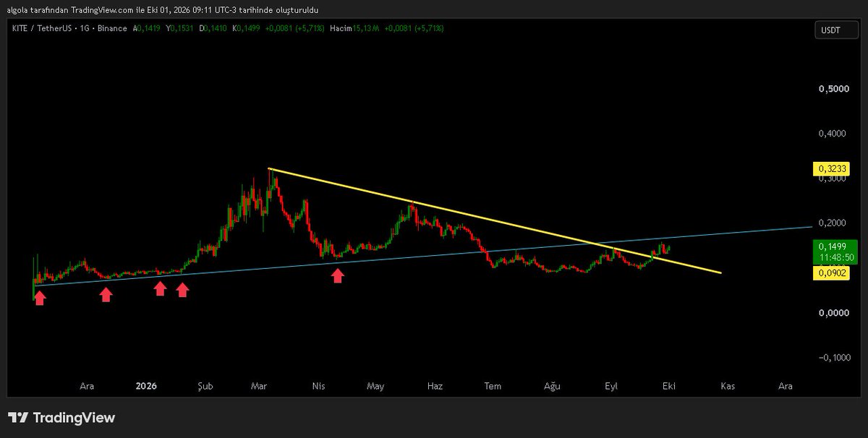
Task: Click the KITE / TetherUS symbol title
Action: [41, 28]
